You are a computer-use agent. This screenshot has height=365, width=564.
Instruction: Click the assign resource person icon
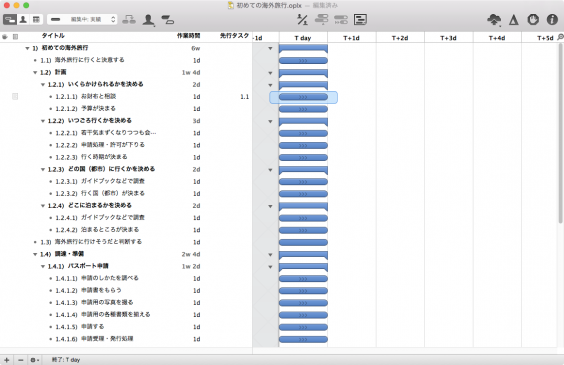(x=148, y=20)
